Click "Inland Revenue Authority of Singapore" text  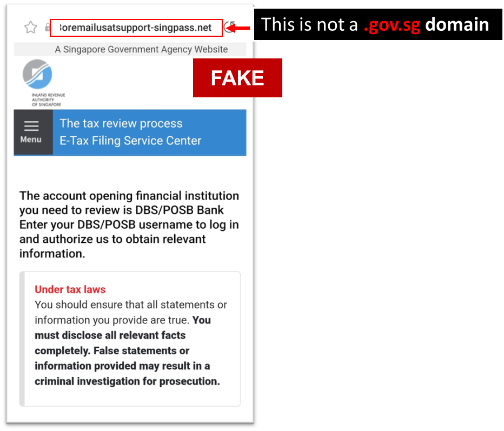[48, 100]
